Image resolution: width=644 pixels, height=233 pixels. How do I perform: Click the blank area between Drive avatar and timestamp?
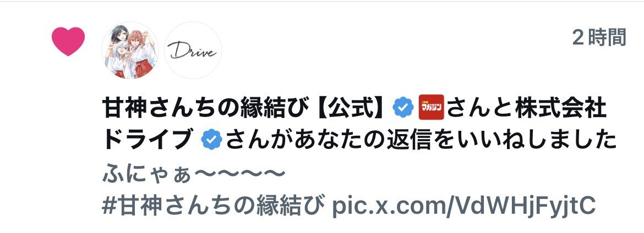point(394,49)
